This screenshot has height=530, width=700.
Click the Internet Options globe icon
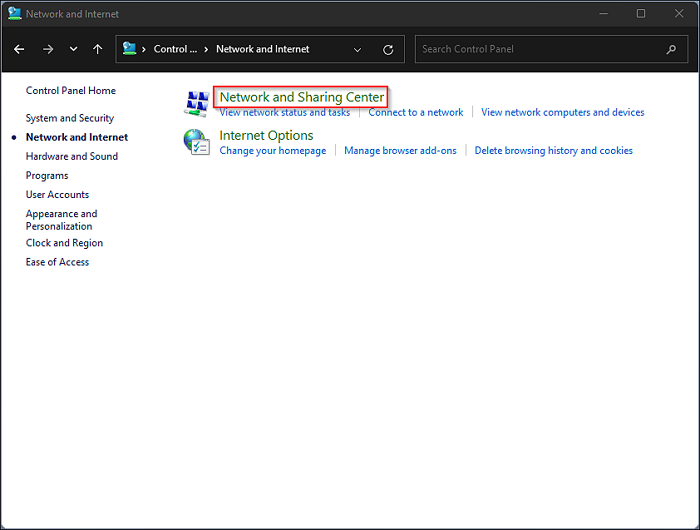pos(196,142)
